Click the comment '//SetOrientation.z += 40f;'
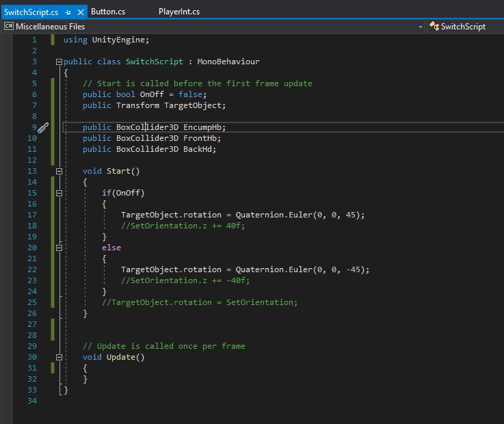 click(183, 226)
